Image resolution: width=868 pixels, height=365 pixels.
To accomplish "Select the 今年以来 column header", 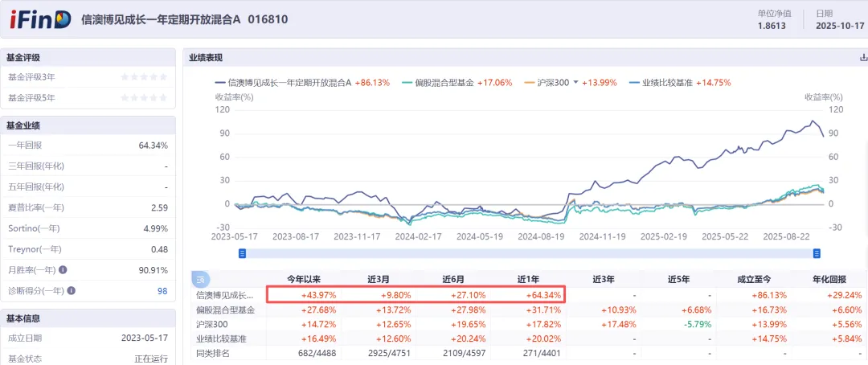I will [304, 279].
